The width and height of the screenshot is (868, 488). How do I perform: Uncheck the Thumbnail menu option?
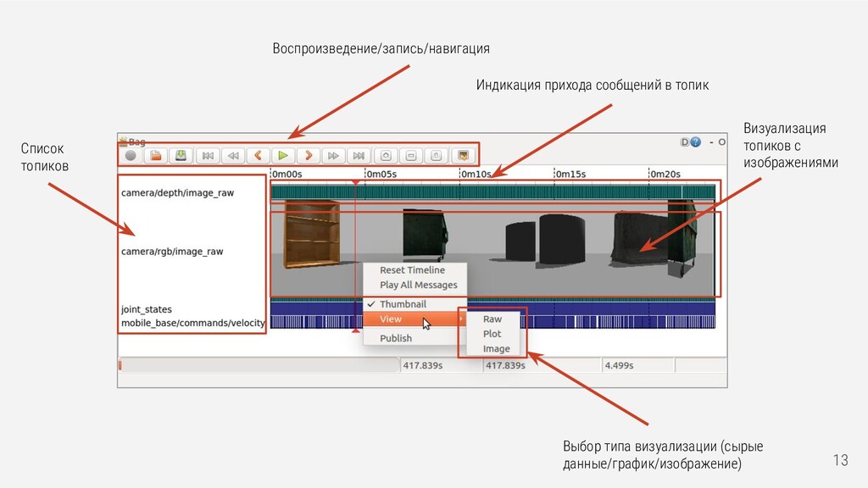click(403, 304)
